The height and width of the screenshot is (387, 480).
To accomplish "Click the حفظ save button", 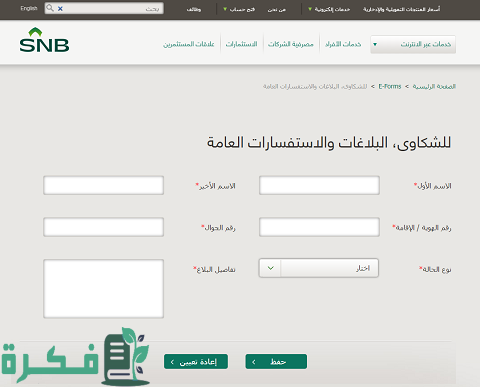I will (276, 362).
